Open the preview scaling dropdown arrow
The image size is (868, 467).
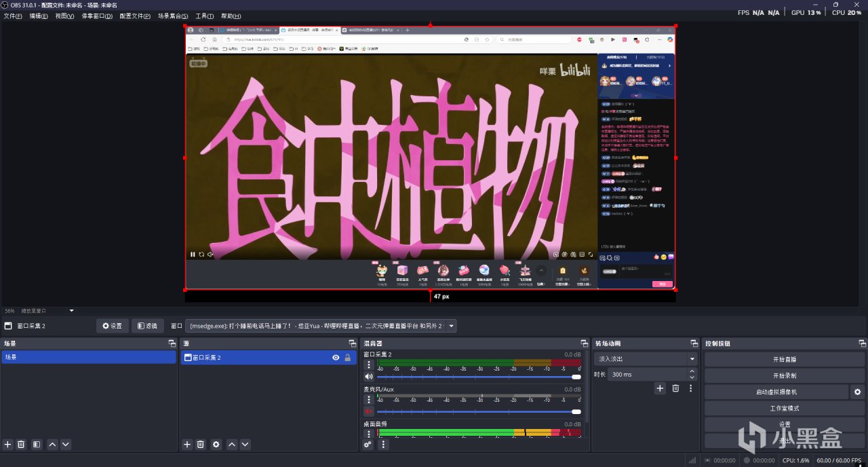71,311
